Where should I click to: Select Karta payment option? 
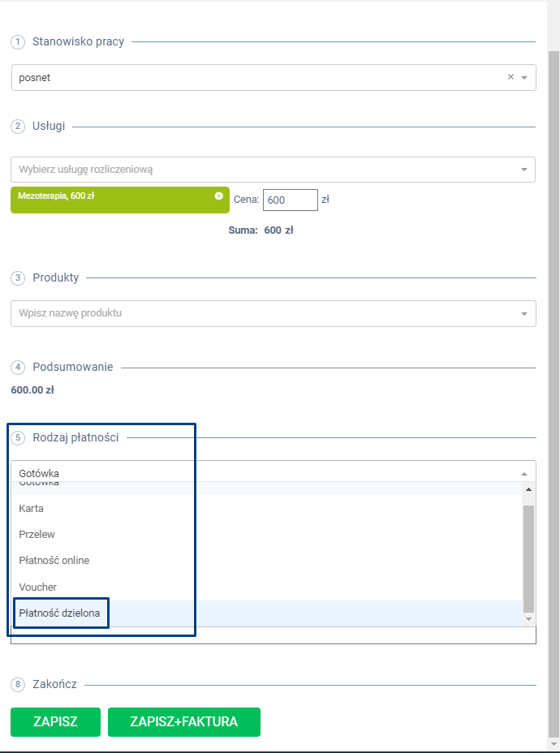(x=32, y=509)
